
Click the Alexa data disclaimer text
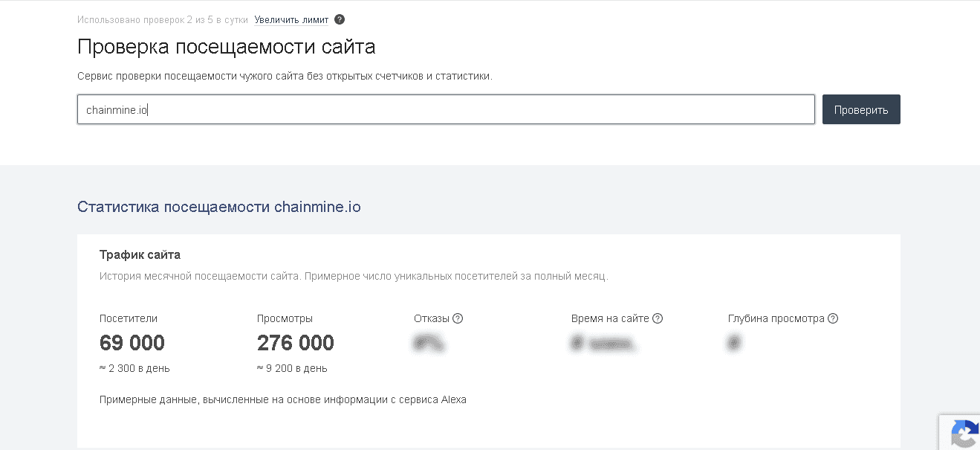[x=282, y=399]
